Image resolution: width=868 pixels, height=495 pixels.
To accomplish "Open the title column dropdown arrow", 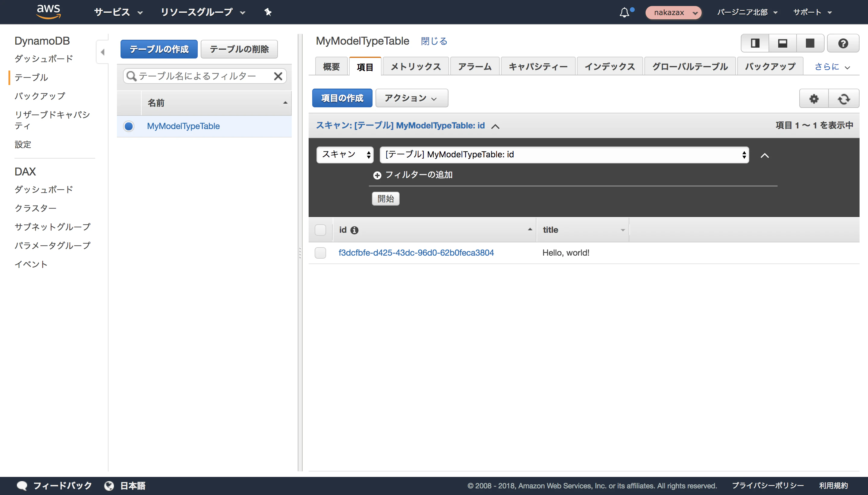I will 623,230.
